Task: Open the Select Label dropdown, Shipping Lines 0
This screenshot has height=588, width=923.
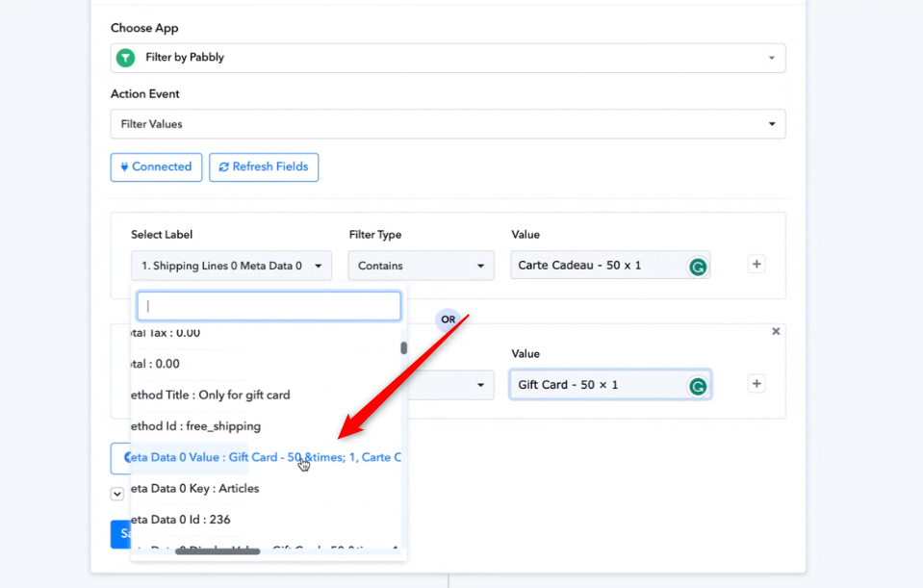Action: [x=231, y=266]
